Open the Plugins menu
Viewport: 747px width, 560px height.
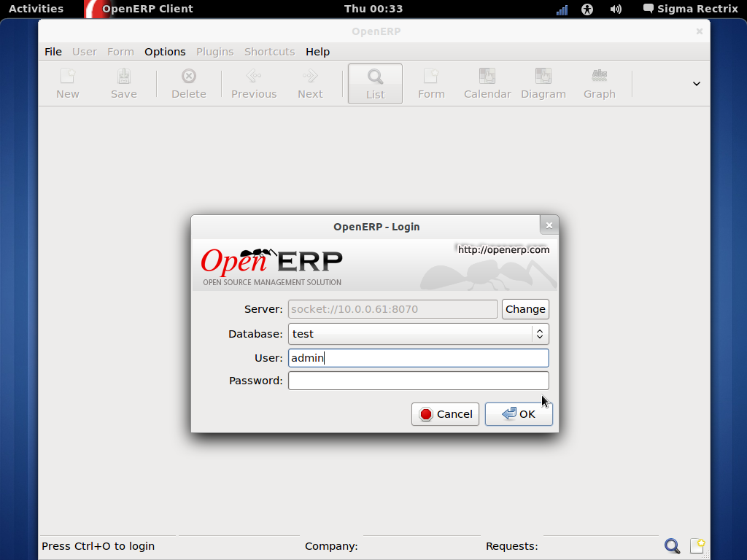215,52
